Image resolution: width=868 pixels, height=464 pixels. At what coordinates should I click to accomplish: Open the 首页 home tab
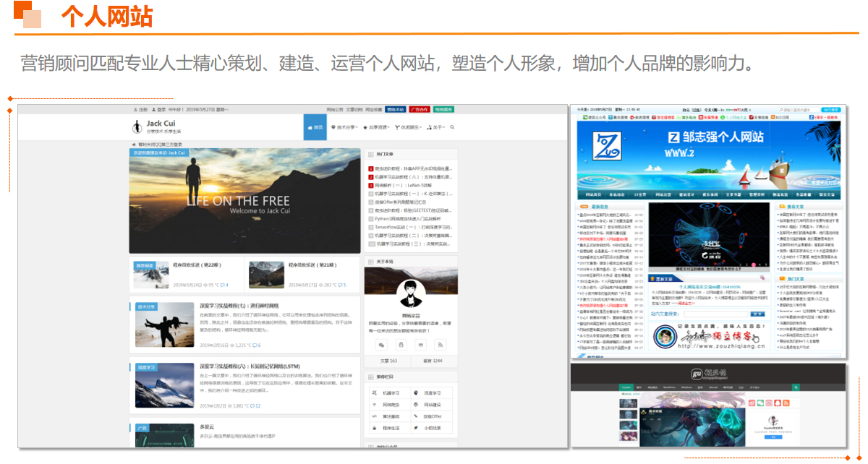pyautogui.click(x=315, y=127)
